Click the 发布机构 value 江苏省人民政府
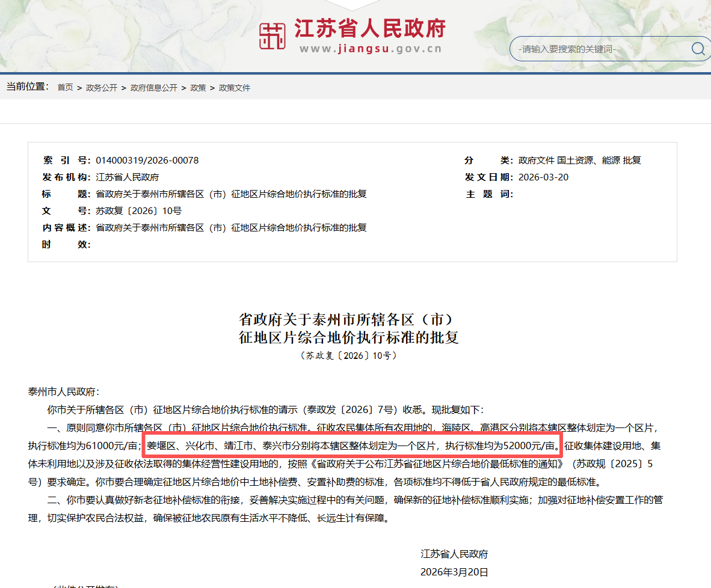 click(128, 177)
